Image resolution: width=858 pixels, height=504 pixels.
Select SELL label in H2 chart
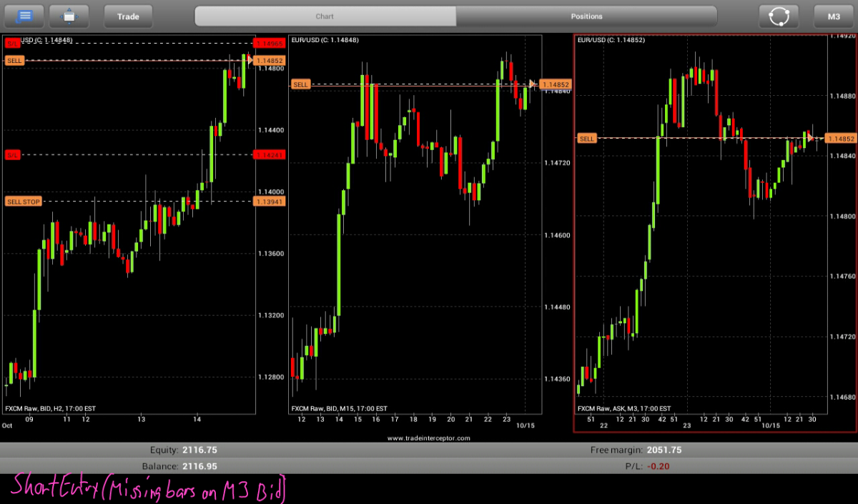14,61
